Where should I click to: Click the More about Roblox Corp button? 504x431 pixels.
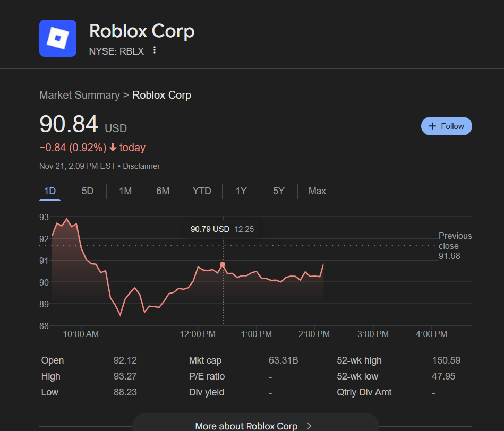[255, 423]
